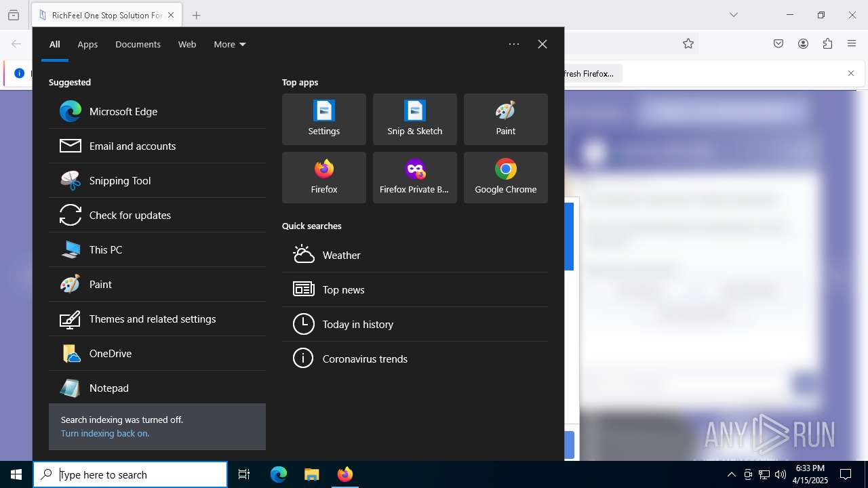Open Task View on taskbar

[x=244, y=474]
